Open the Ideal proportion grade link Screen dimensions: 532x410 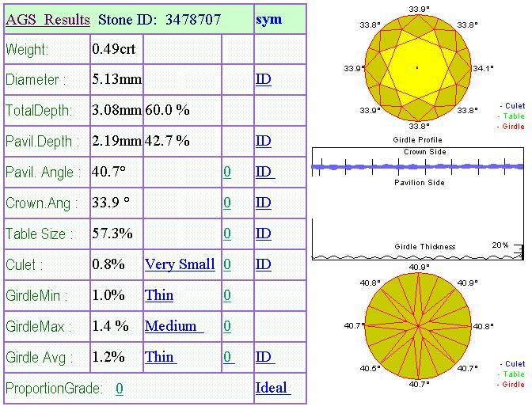pyautogui.click(x=273, y=388)
